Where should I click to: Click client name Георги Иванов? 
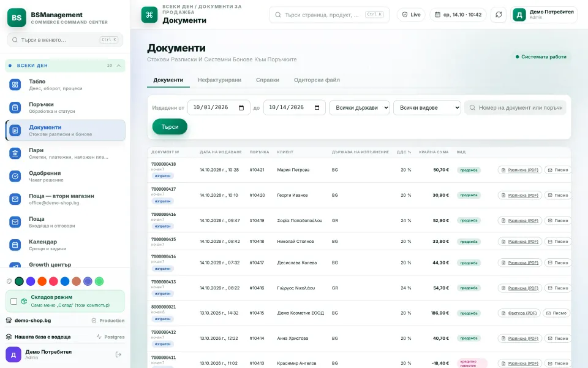293,195
